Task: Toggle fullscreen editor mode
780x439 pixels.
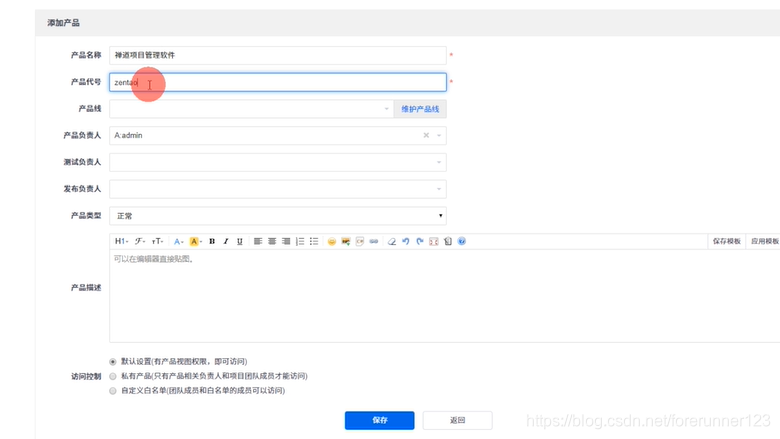Action: 434,241
